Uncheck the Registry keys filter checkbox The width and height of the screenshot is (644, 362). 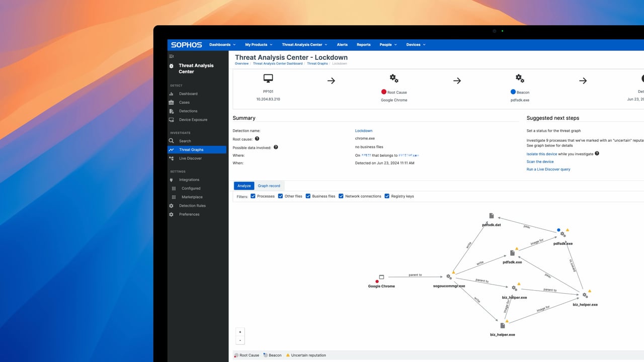pos(387,196)
